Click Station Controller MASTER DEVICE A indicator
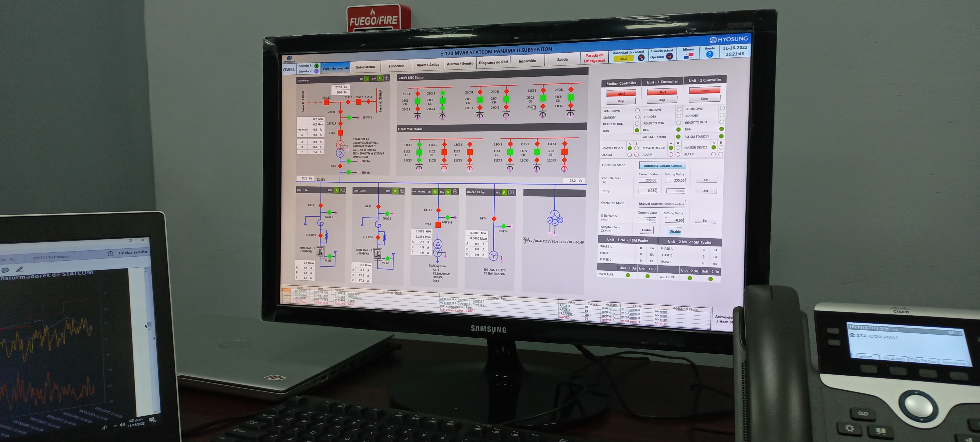 [x=630, y=148]
